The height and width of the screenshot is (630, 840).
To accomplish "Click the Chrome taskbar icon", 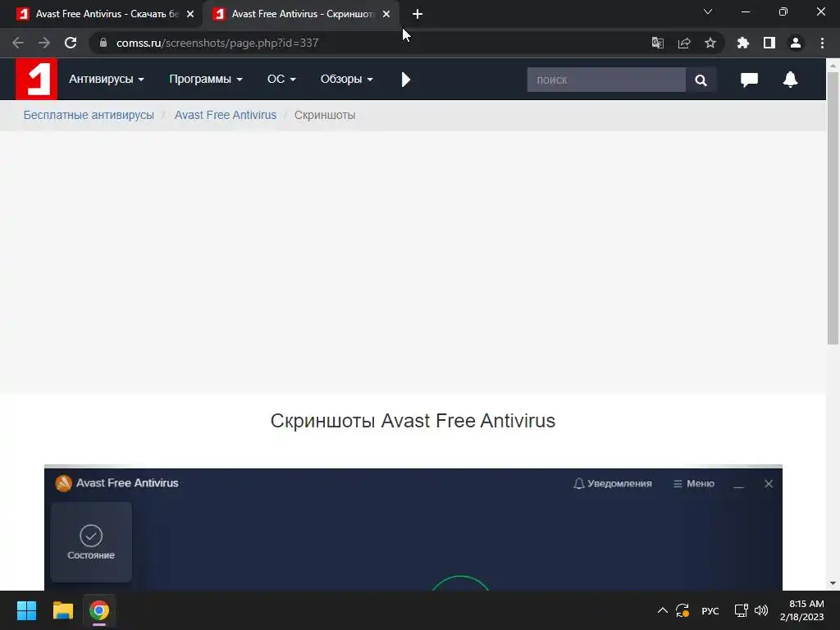I will pyautogui.click(x=99, y=610).
